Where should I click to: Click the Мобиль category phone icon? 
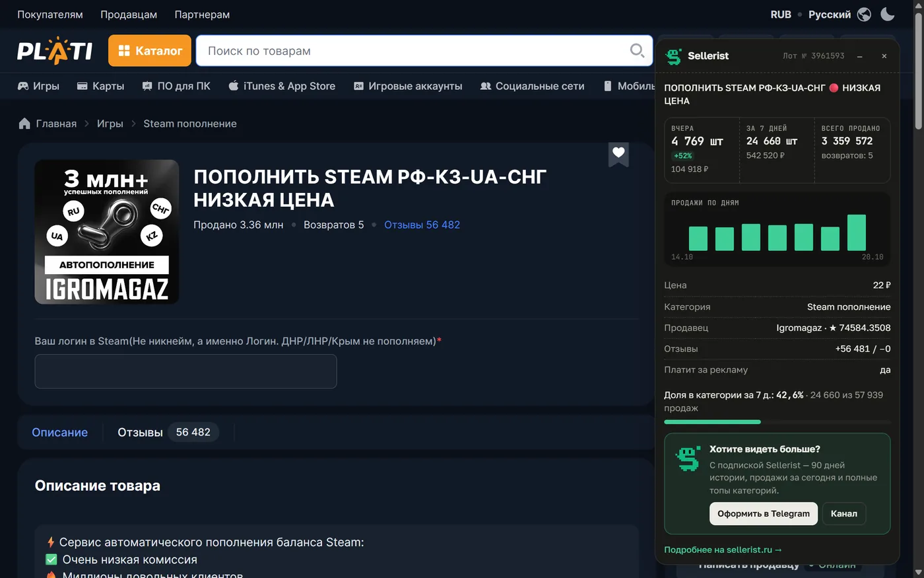607,86
